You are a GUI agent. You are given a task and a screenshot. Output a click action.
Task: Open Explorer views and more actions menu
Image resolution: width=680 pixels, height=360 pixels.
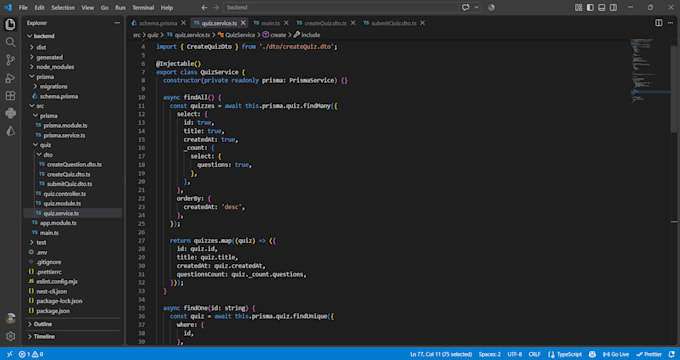[117, 23]
